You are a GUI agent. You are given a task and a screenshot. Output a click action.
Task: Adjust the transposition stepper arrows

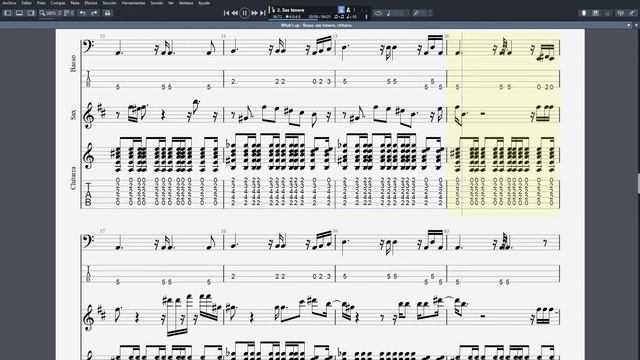[x=430, y=13]
